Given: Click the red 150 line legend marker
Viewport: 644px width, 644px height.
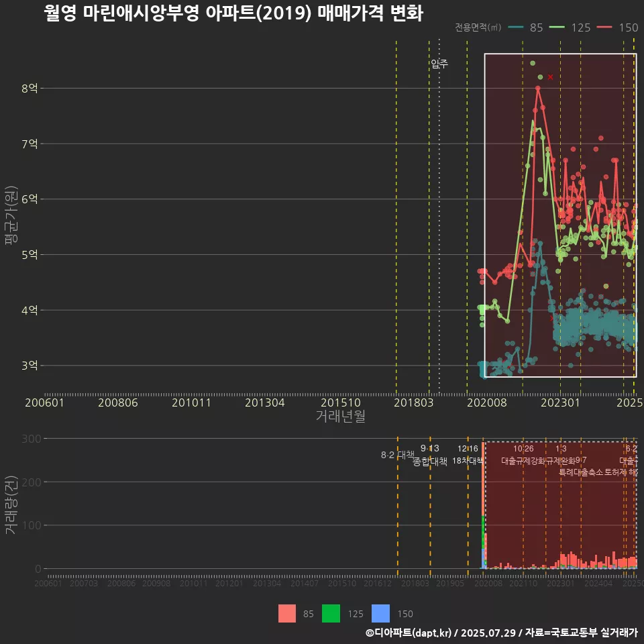Looking at the screenshot, I should pos(604,28).
